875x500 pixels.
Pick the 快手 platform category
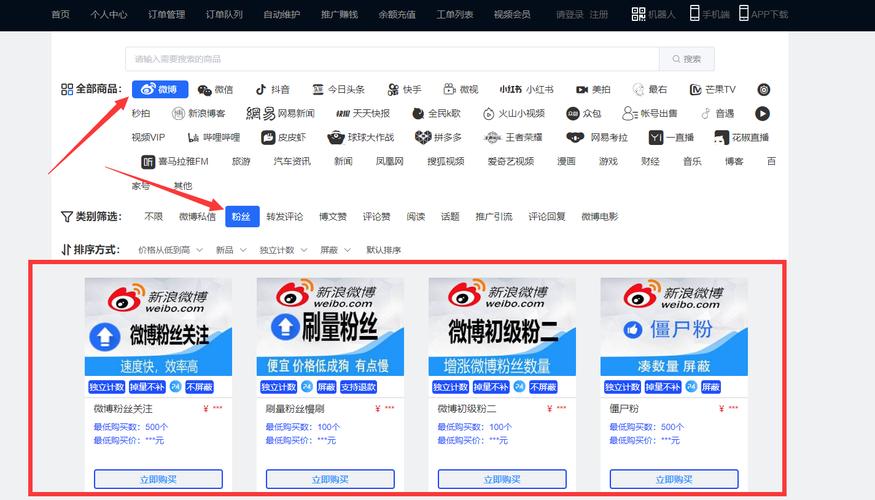(404, 89)
